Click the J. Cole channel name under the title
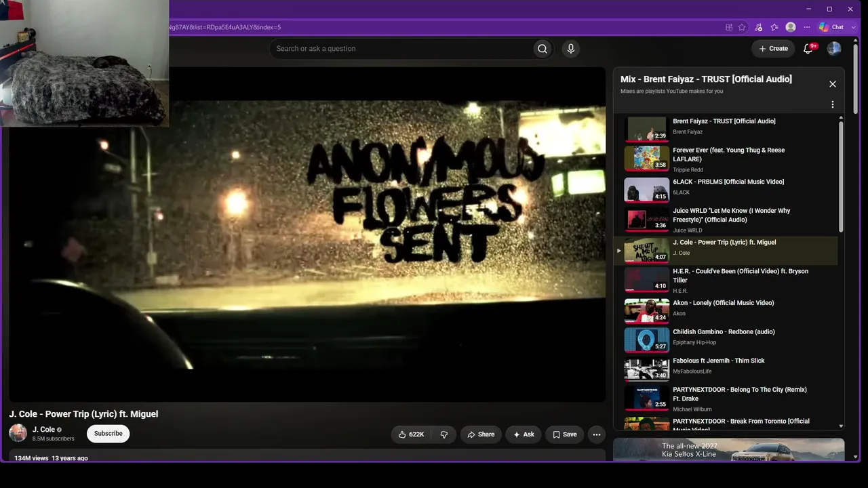868x488 pixels. pyautogui.click(x=43, y=430)
